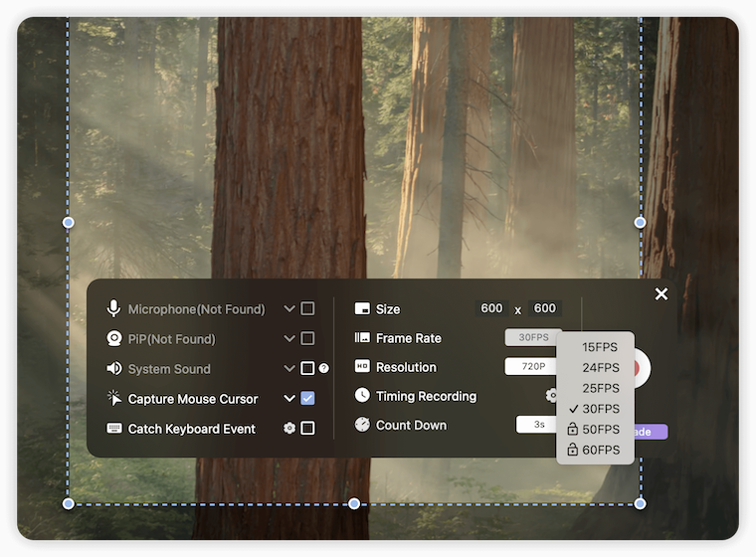Close the recording settings panel
Viewport: 756px width, 557px height.
(661, 293)
